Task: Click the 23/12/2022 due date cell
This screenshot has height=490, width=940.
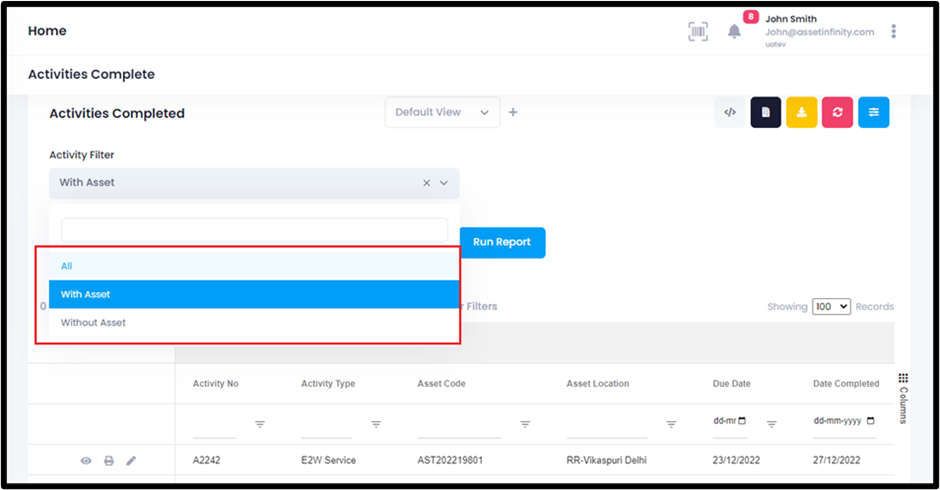Action: (x=736, y=461)
